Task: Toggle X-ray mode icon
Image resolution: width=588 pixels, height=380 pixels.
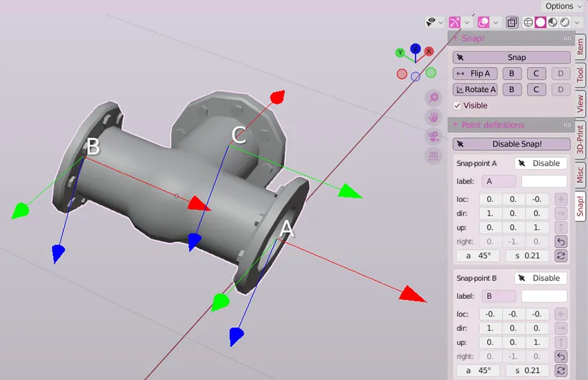Action: (x=512, y=23)
